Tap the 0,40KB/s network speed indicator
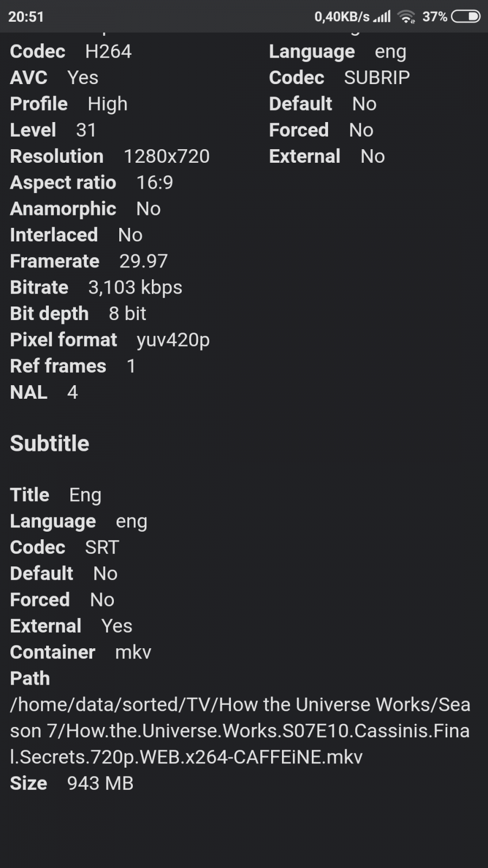The width and height of the screenshot is (488, 868). [342, 17]
